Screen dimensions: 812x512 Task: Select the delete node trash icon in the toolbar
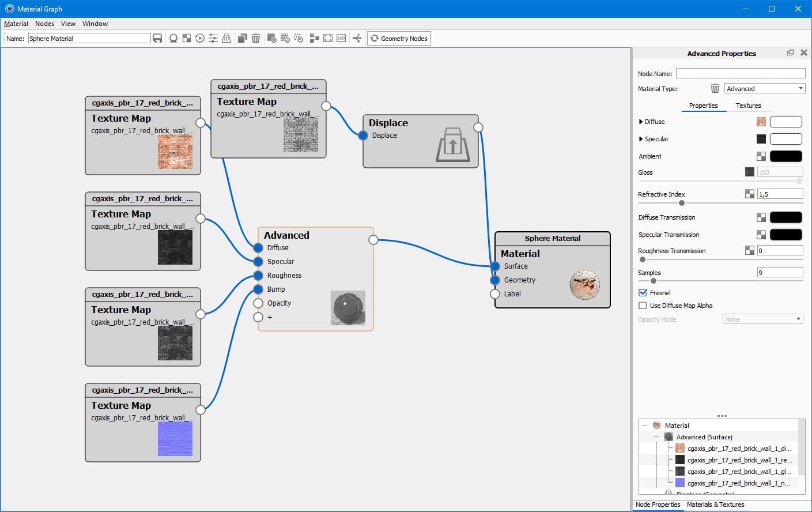click(x=256, y=38)
